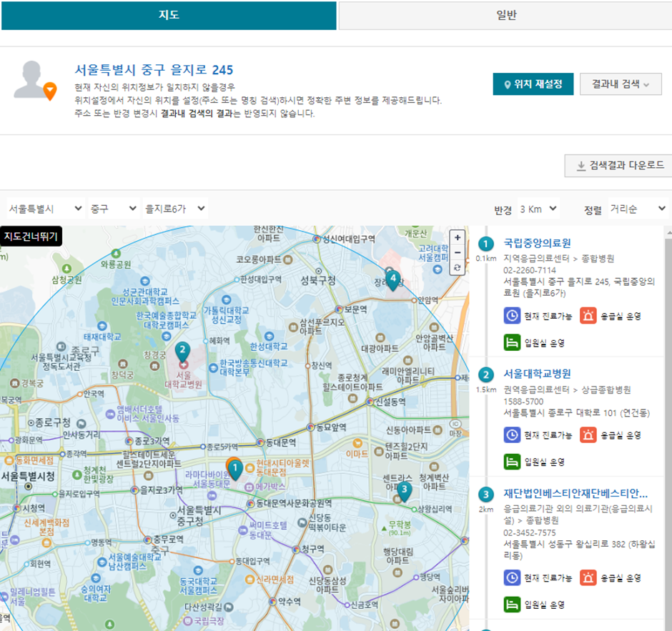The height and width of the screenshot is (631, 672).
Task: Reset the map with refresh icon
Action: [x=458, y=268]
